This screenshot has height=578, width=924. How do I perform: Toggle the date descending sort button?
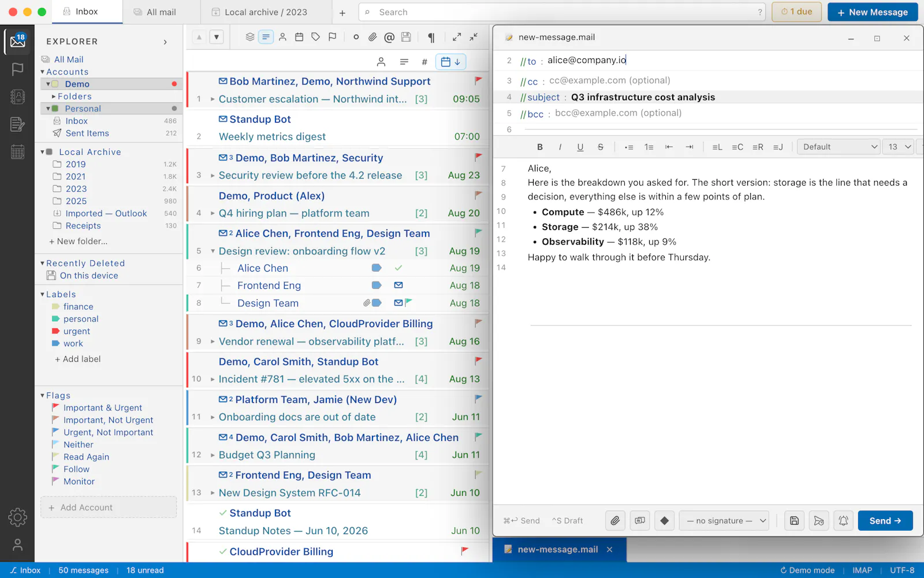tap(450, 62)
